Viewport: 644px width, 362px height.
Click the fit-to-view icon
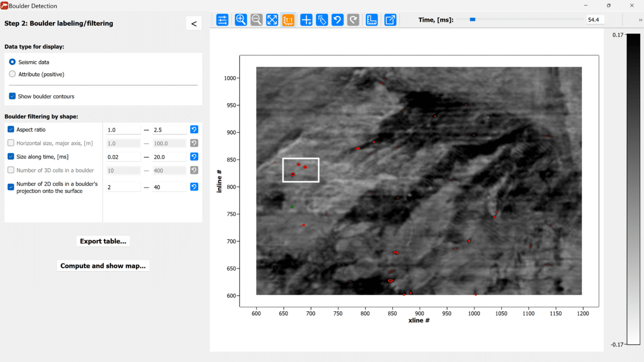(272, 20)
